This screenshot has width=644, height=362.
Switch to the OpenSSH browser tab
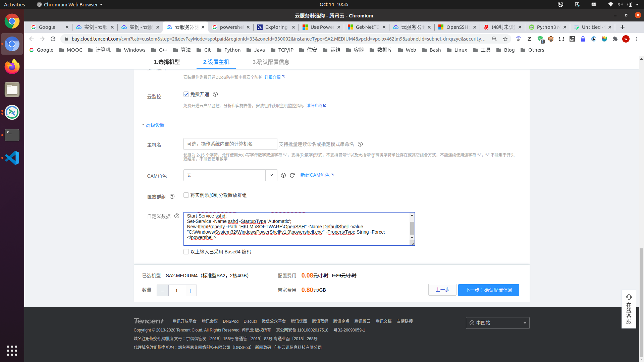(x=456, y=27)
